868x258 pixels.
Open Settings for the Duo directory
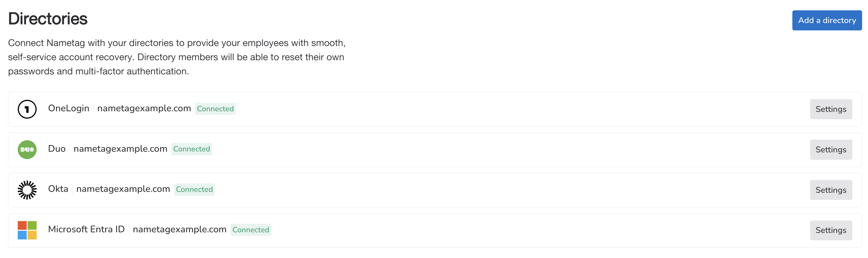coord(830,150)
